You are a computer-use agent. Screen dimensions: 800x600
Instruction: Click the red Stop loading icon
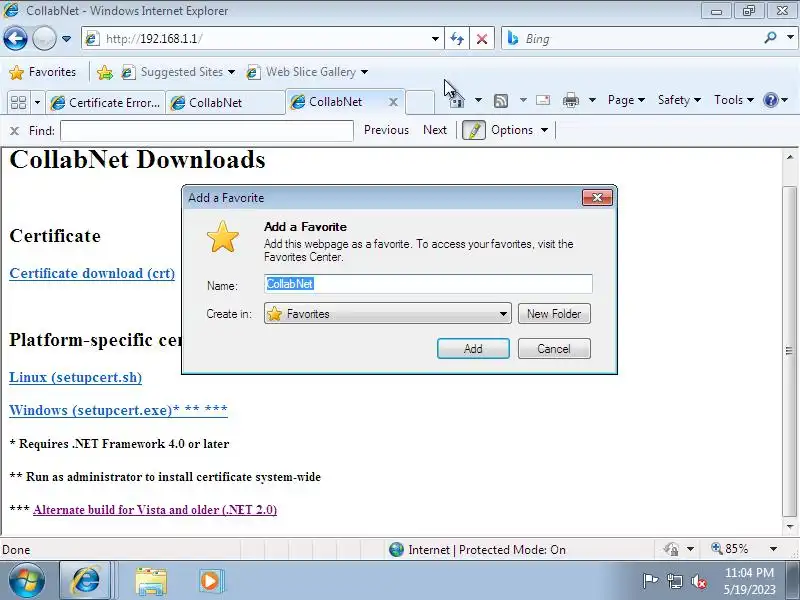pyautogui.click(x=481, y=39)
